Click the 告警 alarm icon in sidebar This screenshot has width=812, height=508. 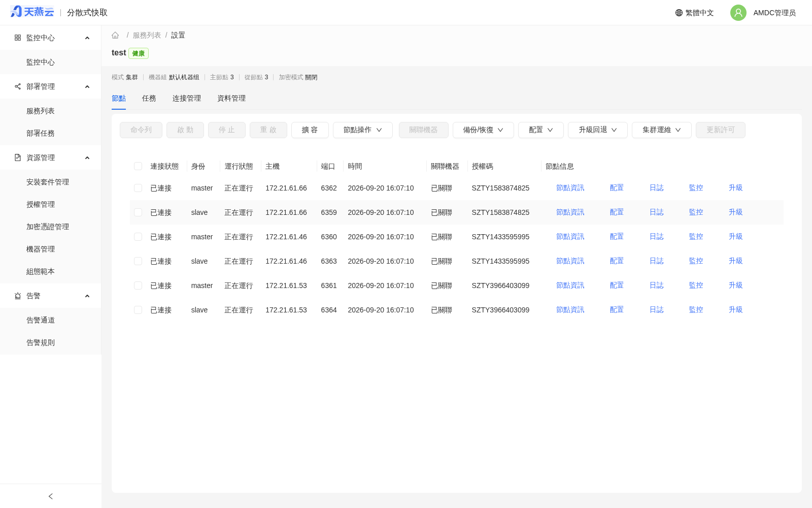[x=18, y=296]
